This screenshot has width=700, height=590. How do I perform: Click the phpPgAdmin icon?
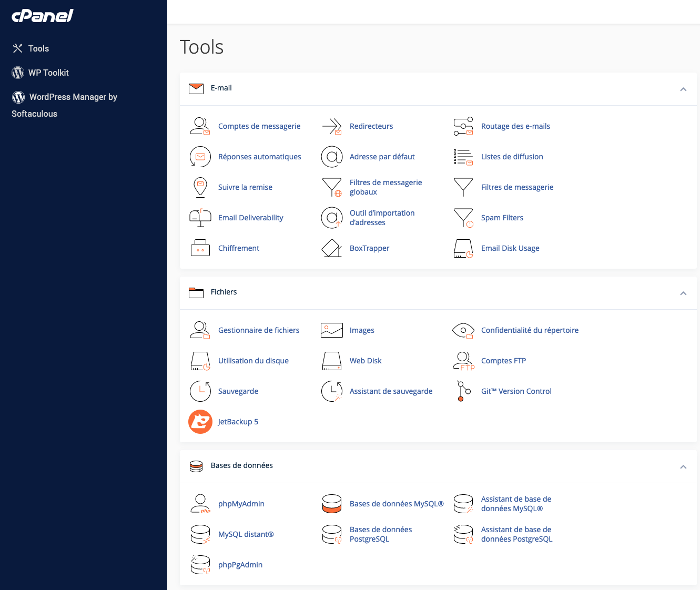(200, 565)
